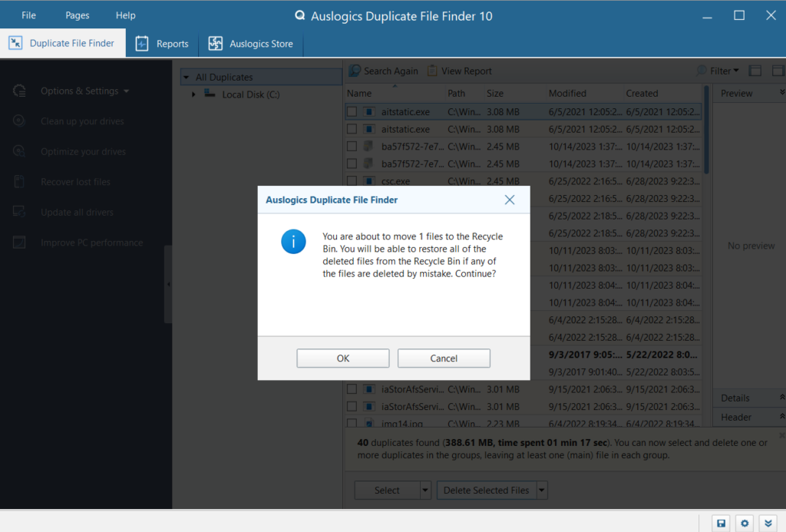
Task: Expand Local Disk (C:) in the tree
Action: [x=194, y=94]
